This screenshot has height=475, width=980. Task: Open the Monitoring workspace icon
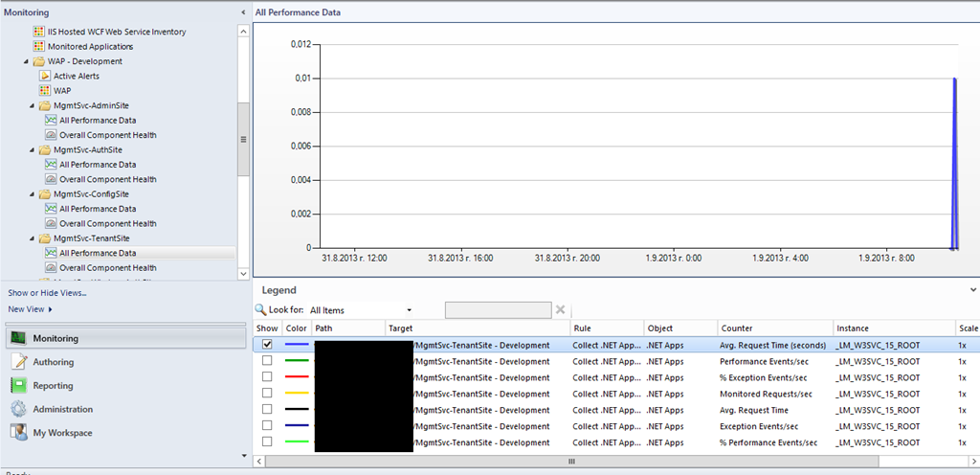[x=18, y=338]
